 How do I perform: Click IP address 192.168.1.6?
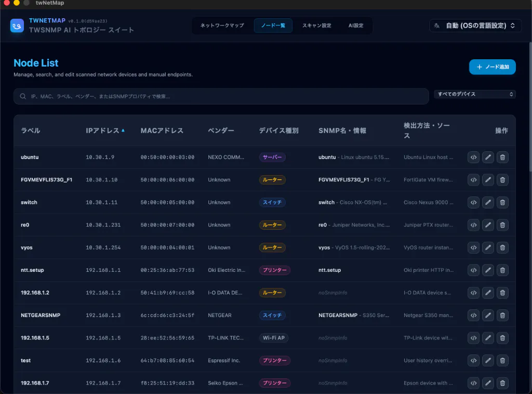pos(103,360)
